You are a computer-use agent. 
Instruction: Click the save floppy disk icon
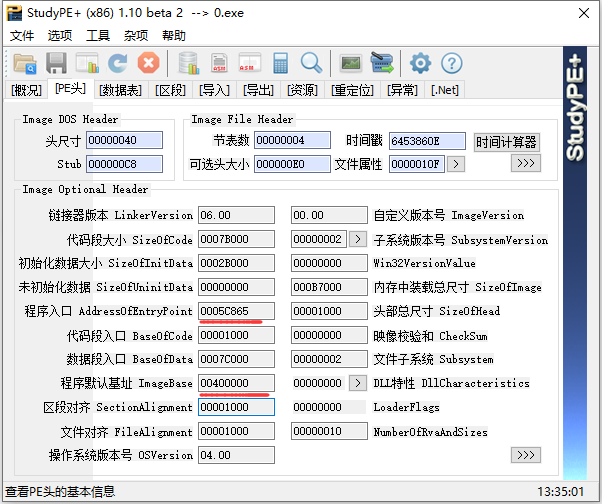[x=56, y=63]
